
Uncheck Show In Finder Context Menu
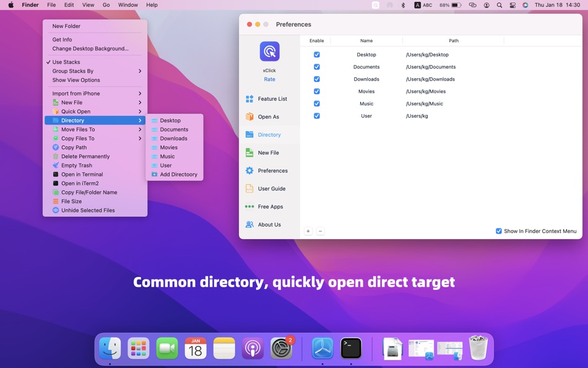coord(499,231)
